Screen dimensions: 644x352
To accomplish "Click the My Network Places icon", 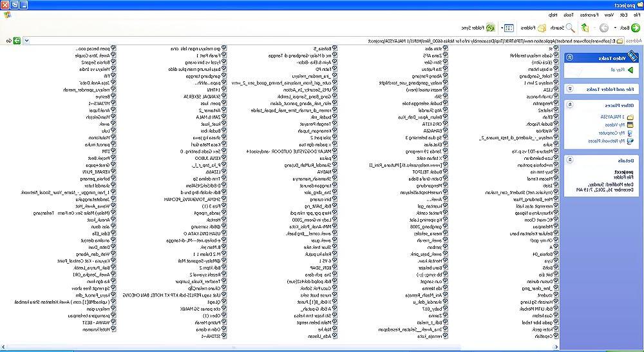I will click(x=630, y=141).
